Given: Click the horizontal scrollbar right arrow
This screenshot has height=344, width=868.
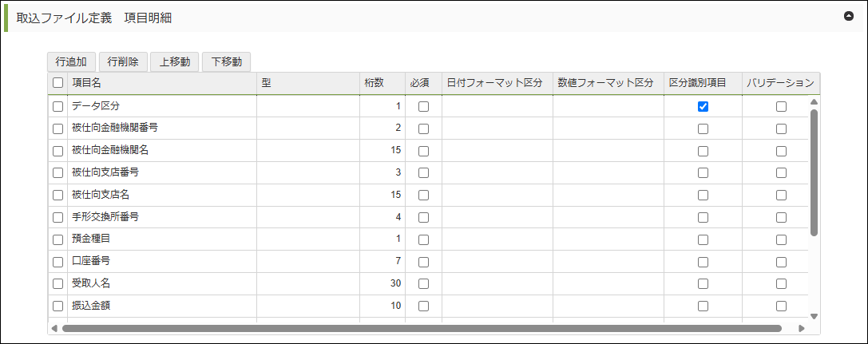Looking at the screenshot, I should tap(801, 328).
